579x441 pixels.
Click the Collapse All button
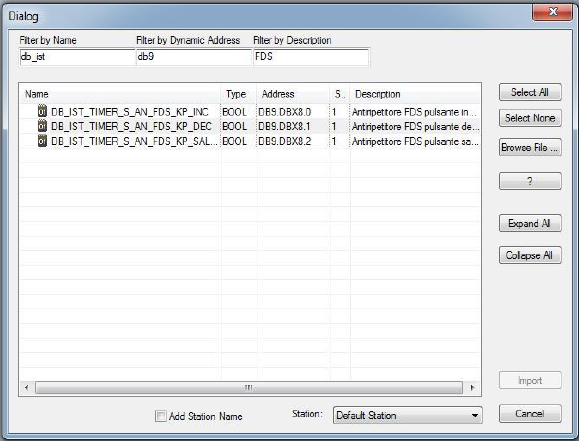click(x=530, y=255)
